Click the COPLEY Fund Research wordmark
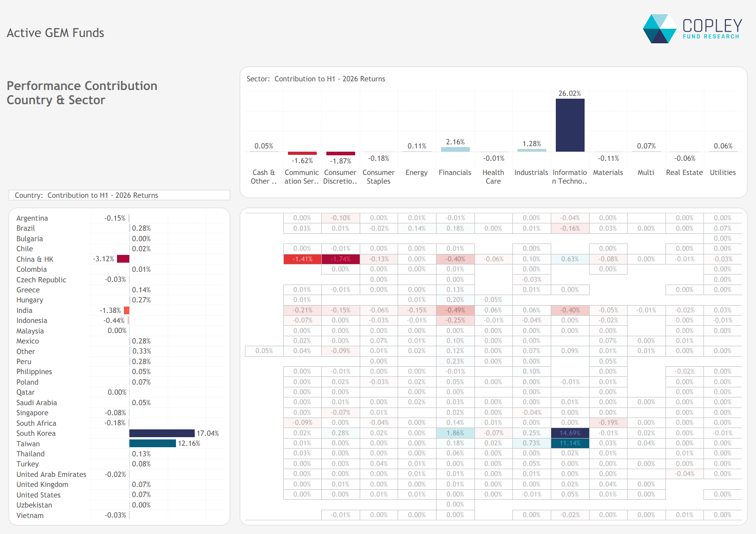 point(712,29)
